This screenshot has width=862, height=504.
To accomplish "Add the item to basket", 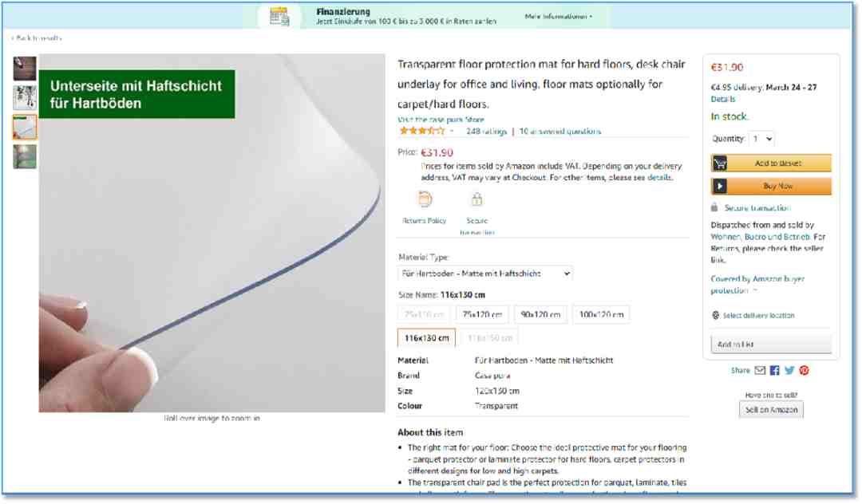I will click(771, 163).
